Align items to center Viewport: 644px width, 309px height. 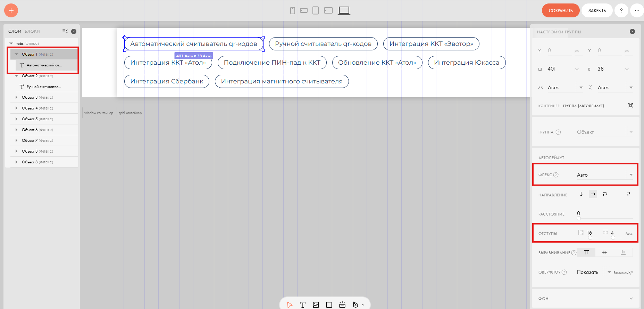tap(604, 252)
